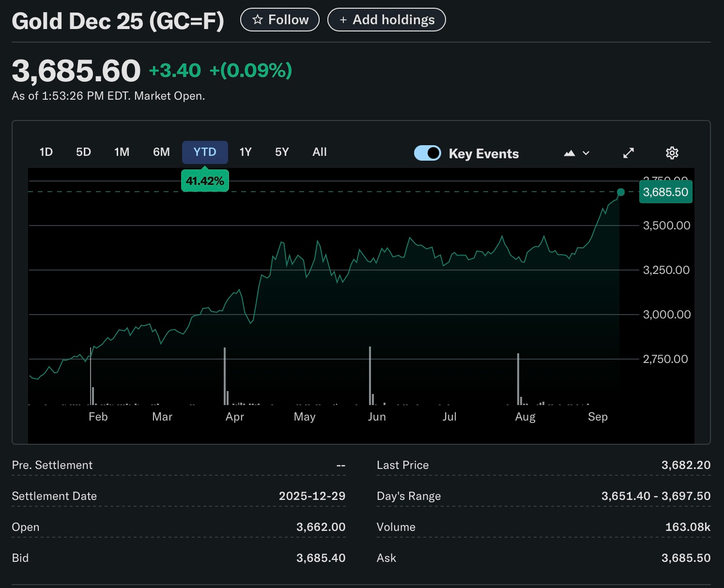Select the All time range
Viewport: 724px width, 588px height.
pos(320,152)
